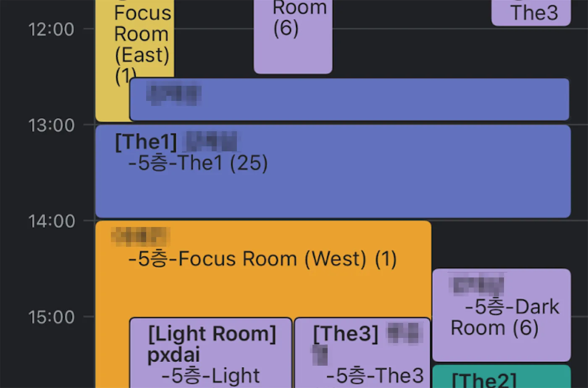This screenshot has height=388, width=588.
Task: Click the 13:00 time label
Action: point(51,125)
